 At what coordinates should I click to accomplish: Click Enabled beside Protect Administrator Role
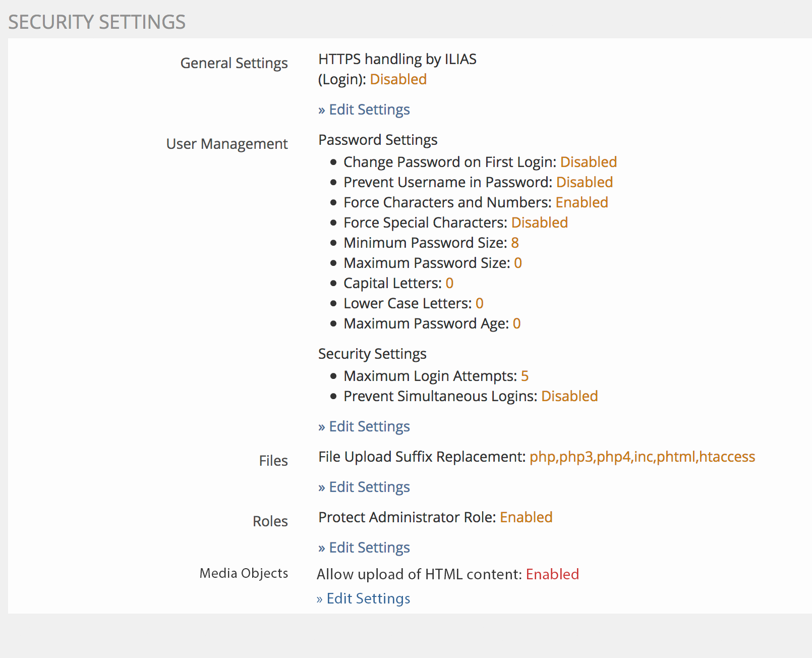coord(526,517)
